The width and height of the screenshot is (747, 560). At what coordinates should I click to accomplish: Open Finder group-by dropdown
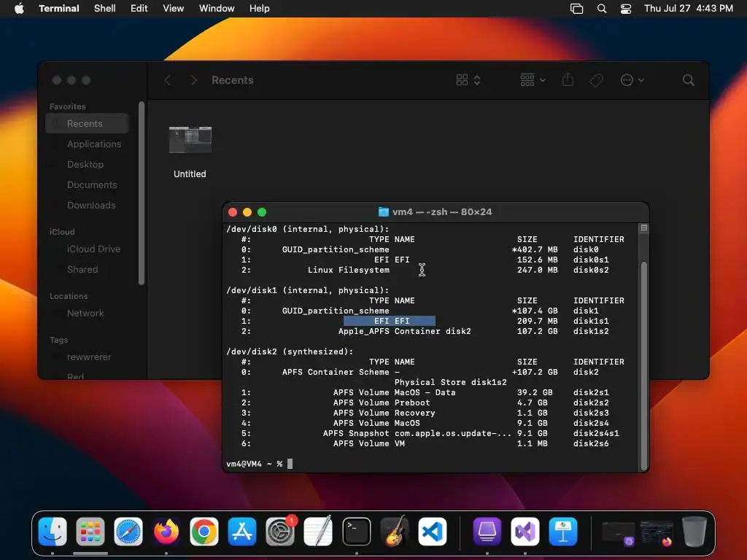tap(533, 80)
